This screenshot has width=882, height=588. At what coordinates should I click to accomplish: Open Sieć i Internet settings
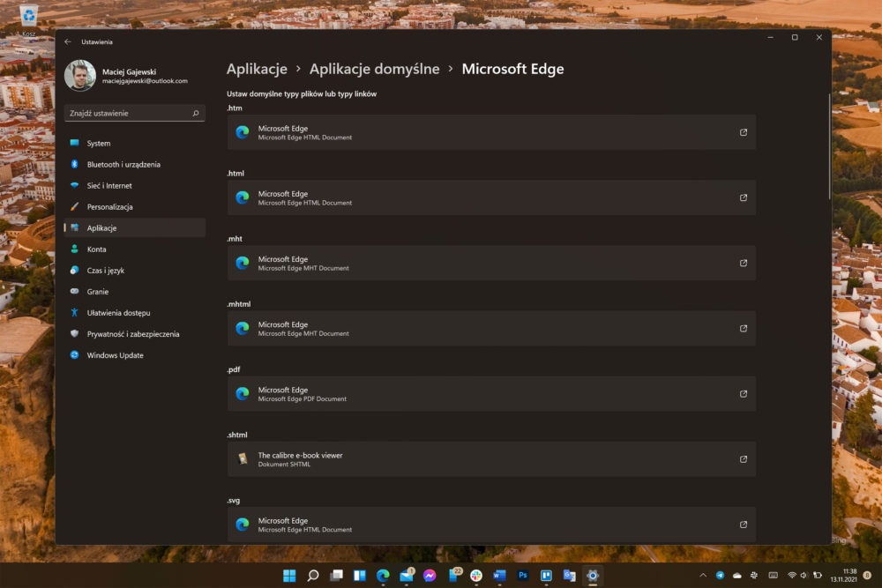pos(134,185)
